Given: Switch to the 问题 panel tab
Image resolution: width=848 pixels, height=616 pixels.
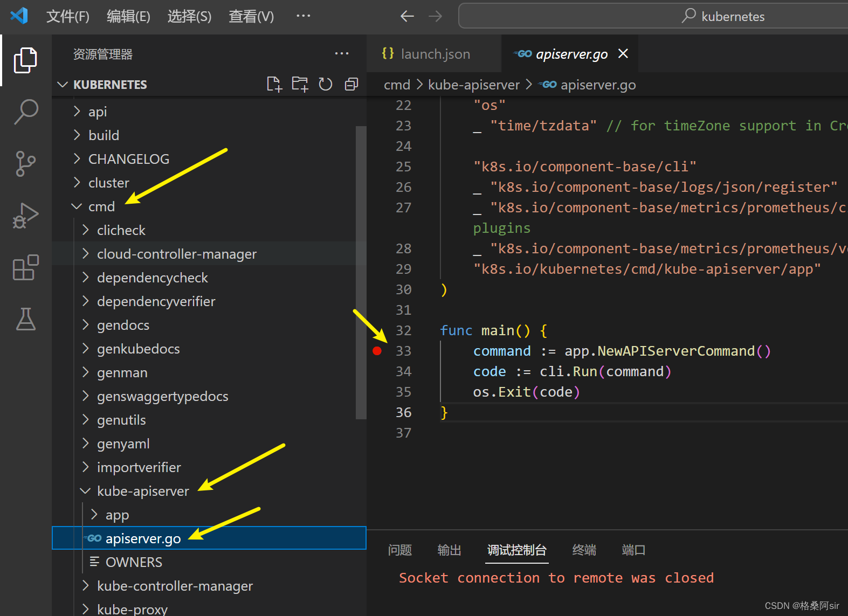Looking at the screenshot, I should pyautogui.click(x=400, y=550).
